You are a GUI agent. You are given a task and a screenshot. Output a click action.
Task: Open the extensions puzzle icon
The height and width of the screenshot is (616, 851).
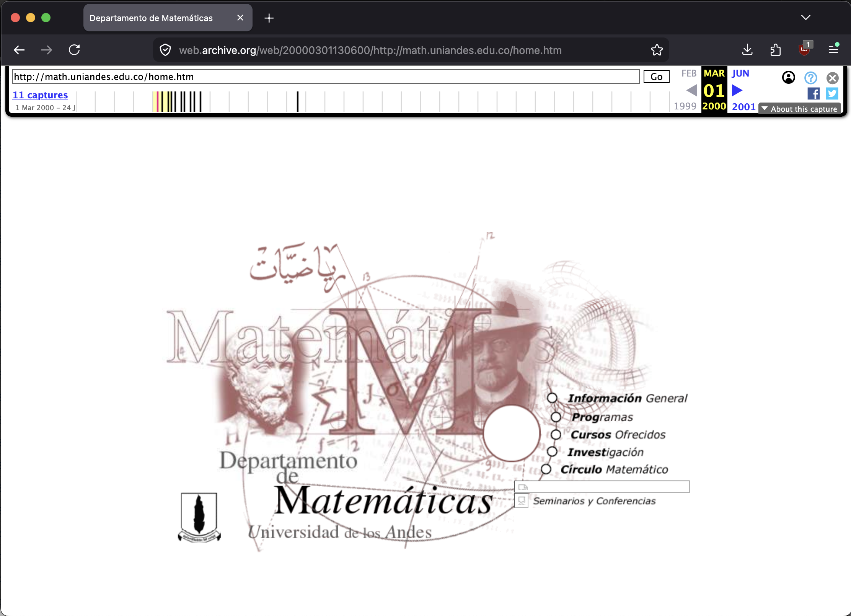(x=775, y=50)
